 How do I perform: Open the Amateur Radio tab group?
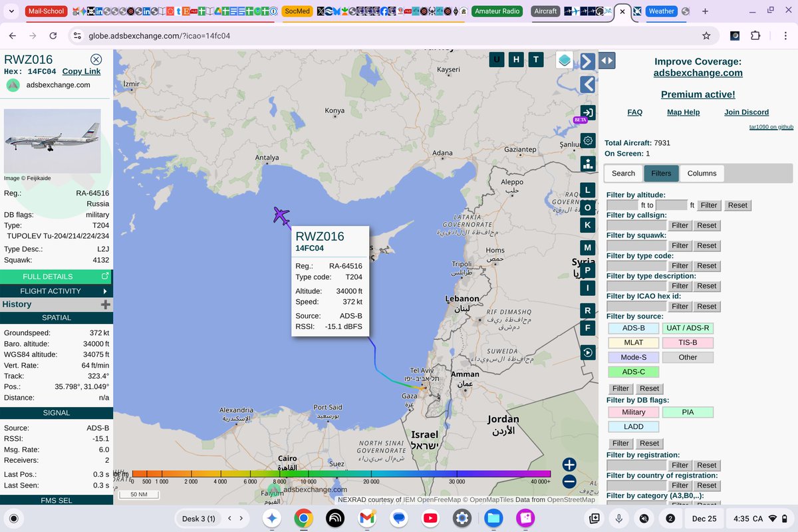[497, 11]
